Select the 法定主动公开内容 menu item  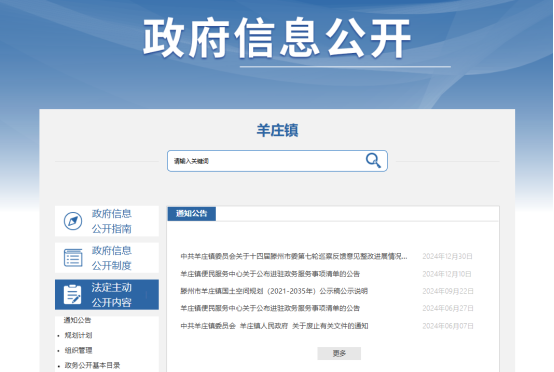pos(107,295)
